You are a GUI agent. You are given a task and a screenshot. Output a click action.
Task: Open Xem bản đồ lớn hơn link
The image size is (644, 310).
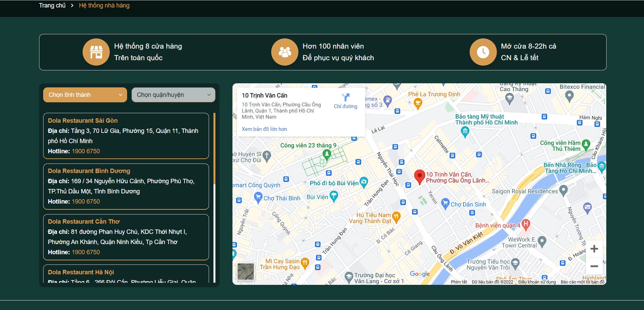264,129
